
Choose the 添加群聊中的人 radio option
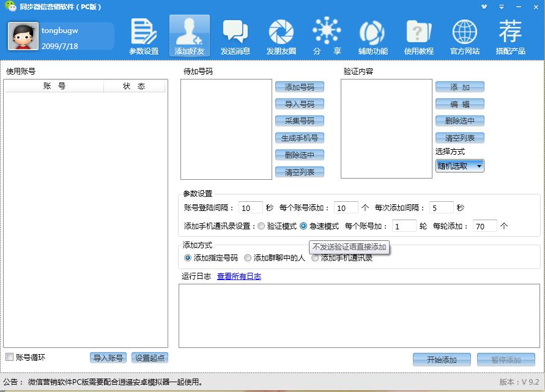(248, 258)
